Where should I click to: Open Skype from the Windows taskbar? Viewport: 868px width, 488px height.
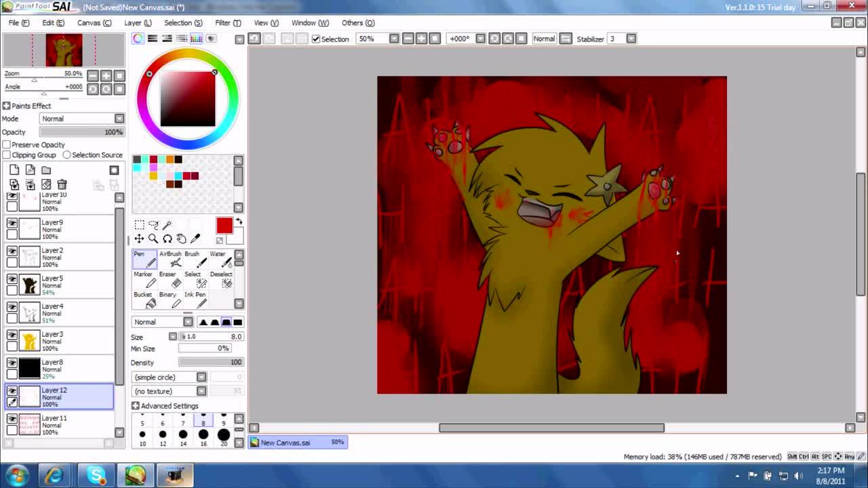click(x=96, y=475)
